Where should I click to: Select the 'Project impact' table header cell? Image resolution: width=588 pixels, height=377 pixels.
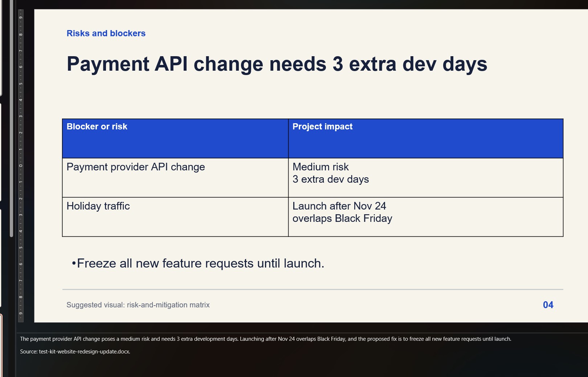click(x=426, y=138)
